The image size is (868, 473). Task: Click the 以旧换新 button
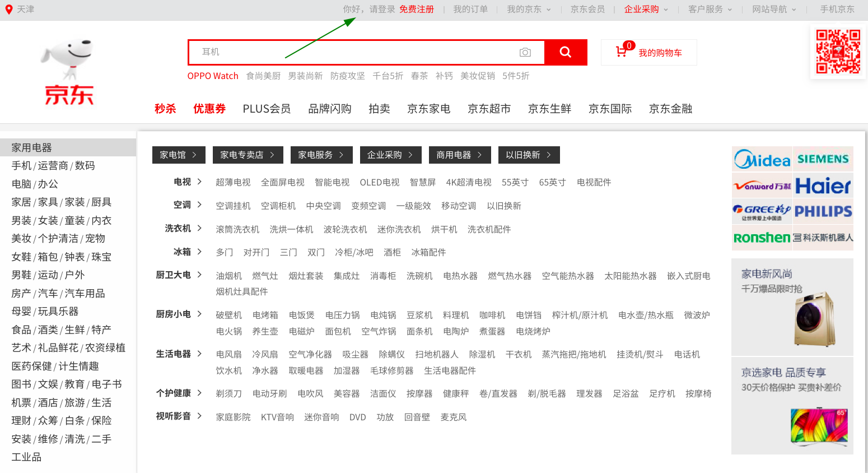click(529, 155)
